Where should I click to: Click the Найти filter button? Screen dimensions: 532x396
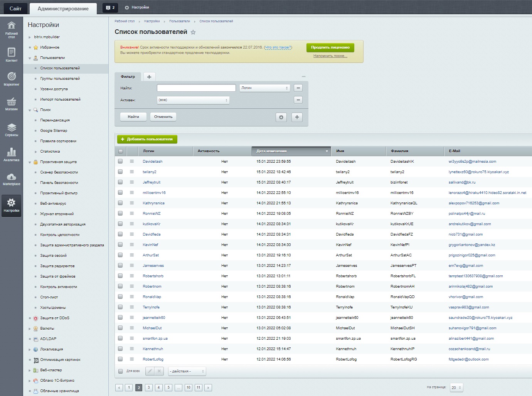tap(133, 117)
